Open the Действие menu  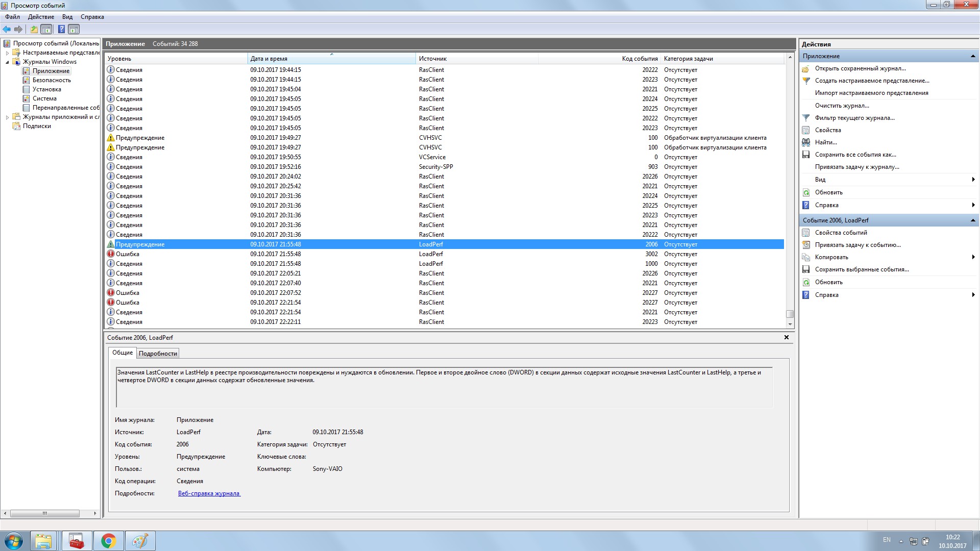click(41, 17)
